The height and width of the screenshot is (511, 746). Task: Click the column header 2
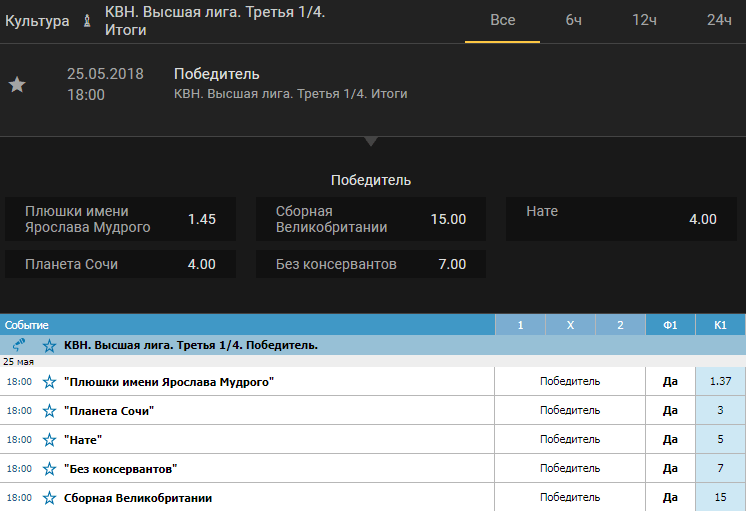click(x=620, y=325)
